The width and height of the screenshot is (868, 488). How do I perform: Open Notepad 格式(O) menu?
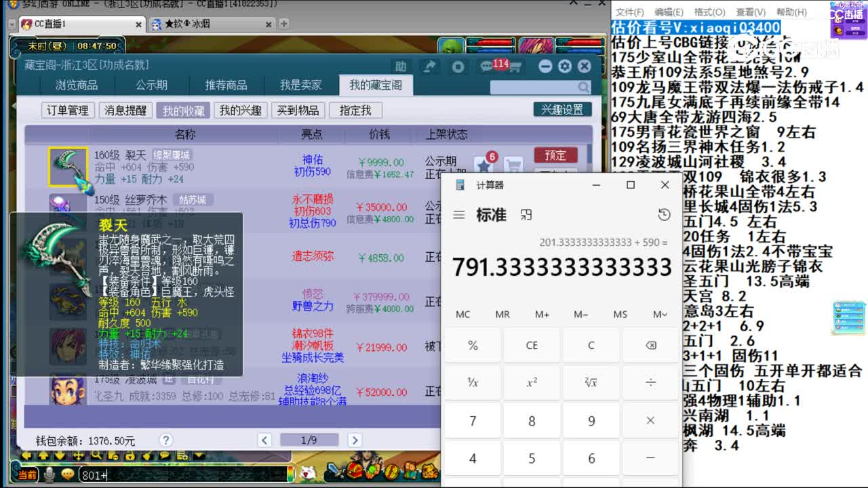[x=709, y=12]
